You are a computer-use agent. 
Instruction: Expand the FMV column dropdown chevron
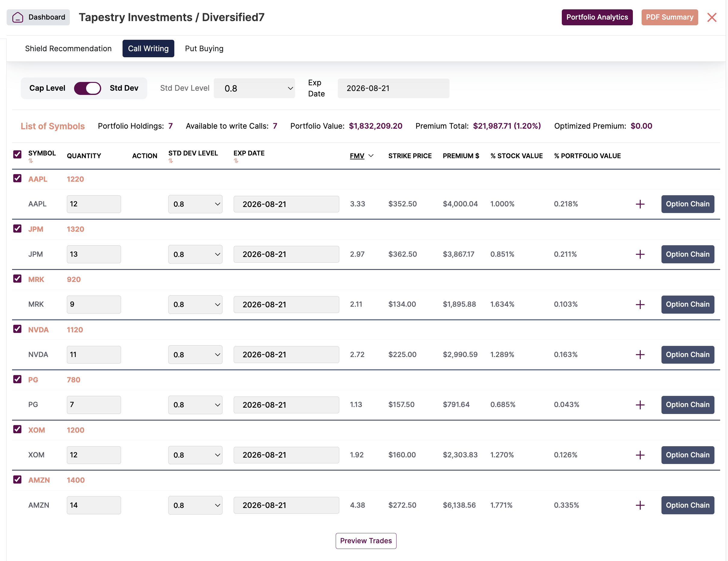point(371,156)
